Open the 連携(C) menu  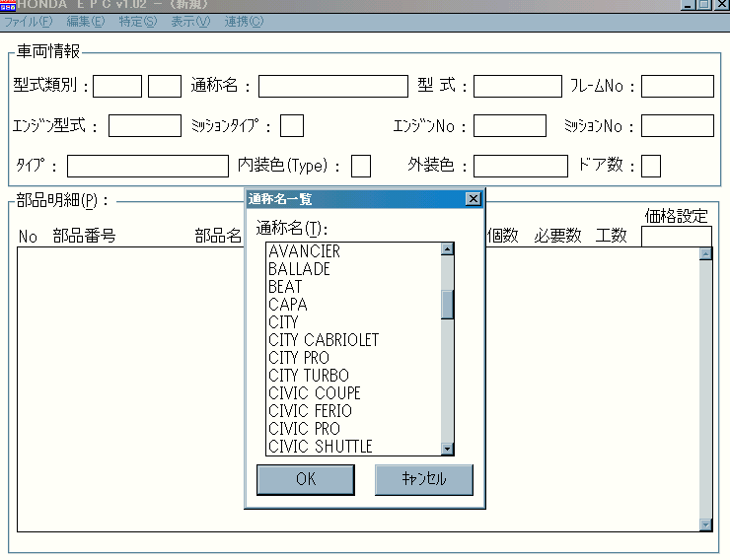pos(244,22)
